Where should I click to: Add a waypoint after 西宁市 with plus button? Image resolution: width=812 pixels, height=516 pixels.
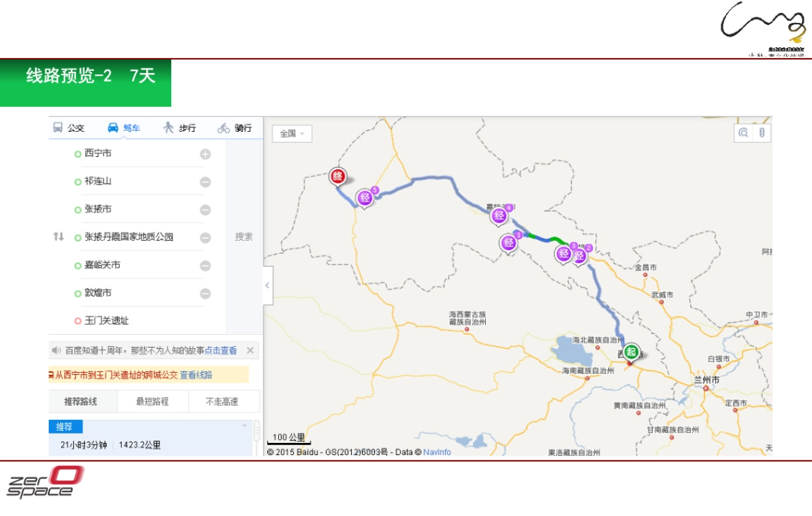[205, 154]
